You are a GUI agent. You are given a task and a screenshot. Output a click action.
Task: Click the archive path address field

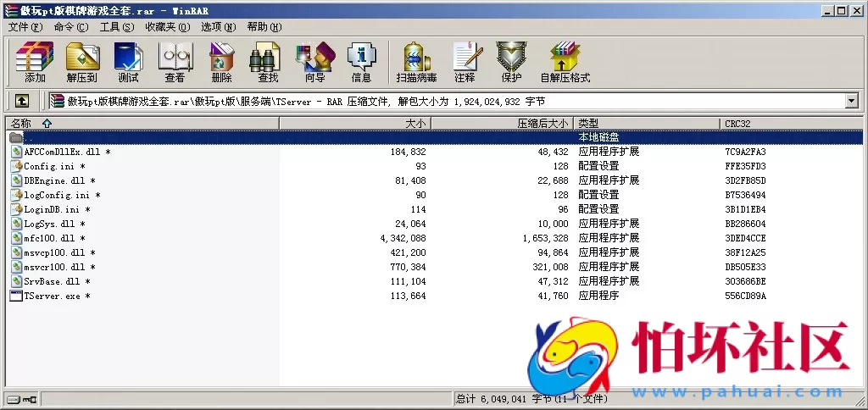(447, 101)
